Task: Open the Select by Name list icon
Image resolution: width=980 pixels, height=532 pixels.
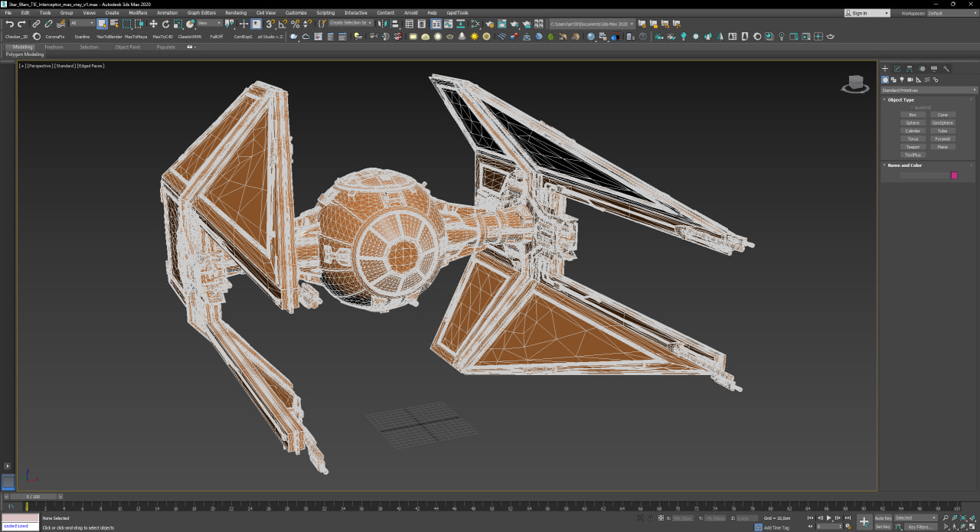Action: coord(114,24)
